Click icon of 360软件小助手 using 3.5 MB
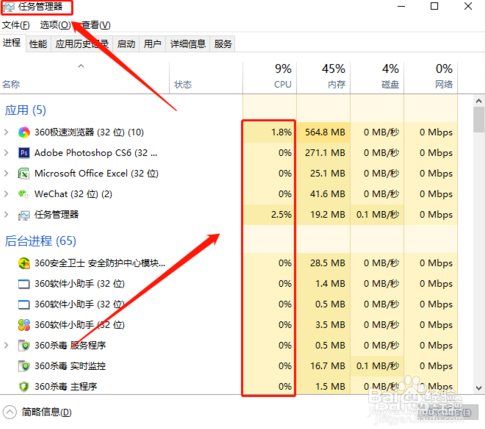The image size is (485, 429). (x=24, y=325)
